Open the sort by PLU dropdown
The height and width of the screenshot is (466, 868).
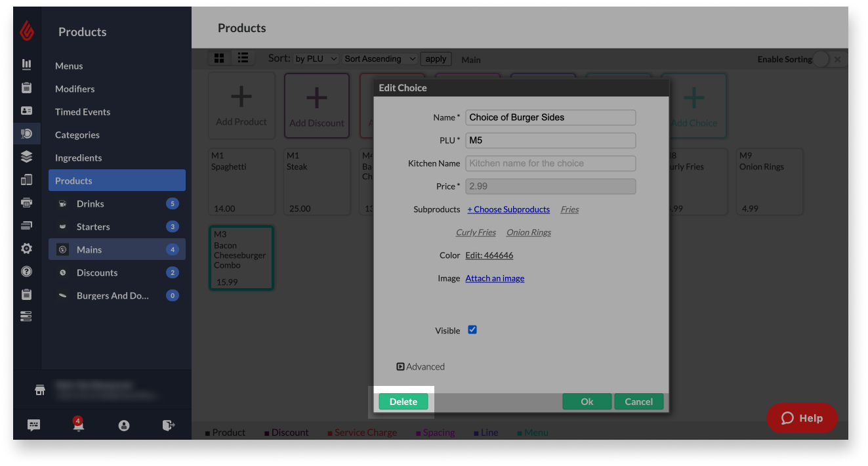click(x=316, y=58)
